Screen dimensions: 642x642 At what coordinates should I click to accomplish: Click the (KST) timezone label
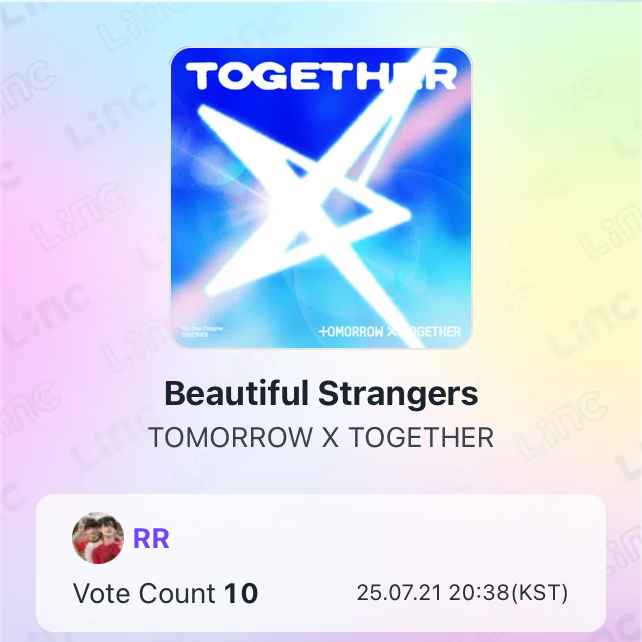coord(540,593)
